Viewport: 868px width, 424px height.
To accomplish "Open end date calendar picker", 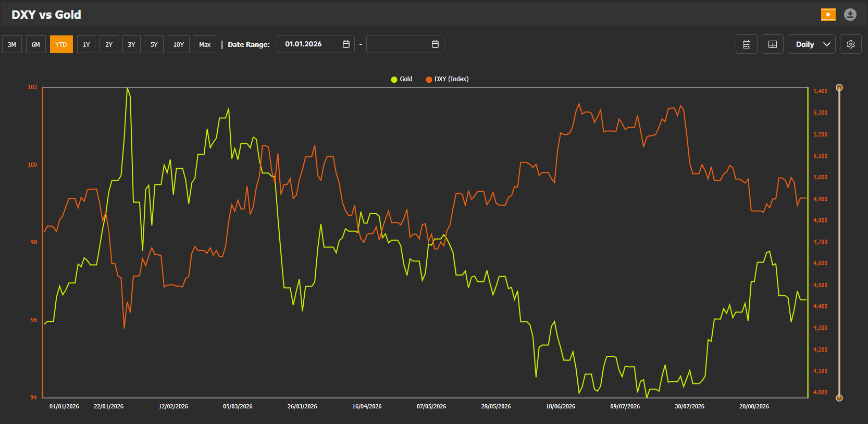I will [436, 44].
